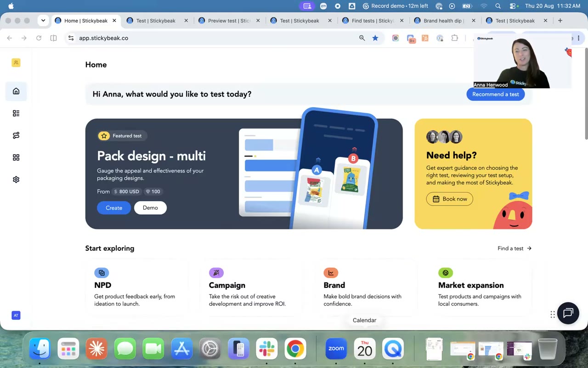
Task: Open a new browser tab
Action: [560, 21]
